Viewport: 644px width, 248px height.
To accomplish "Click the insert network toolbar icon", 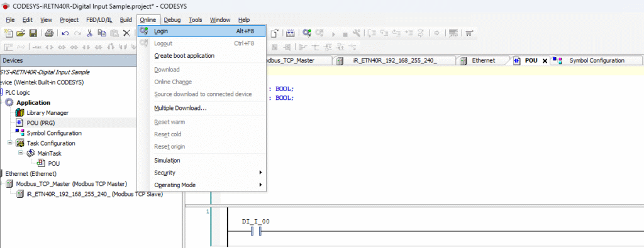I will [x=9, y=47].
